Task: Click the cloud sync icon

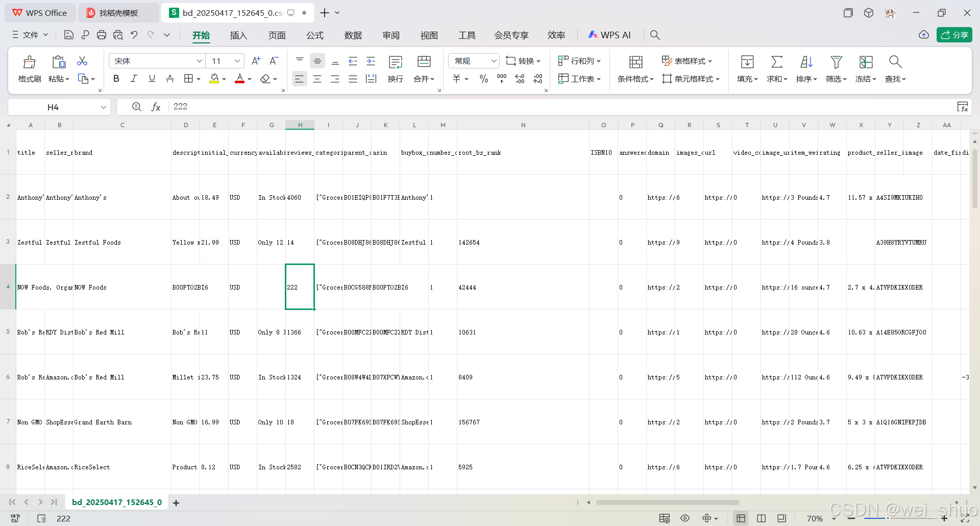Action: click(924, 35)
